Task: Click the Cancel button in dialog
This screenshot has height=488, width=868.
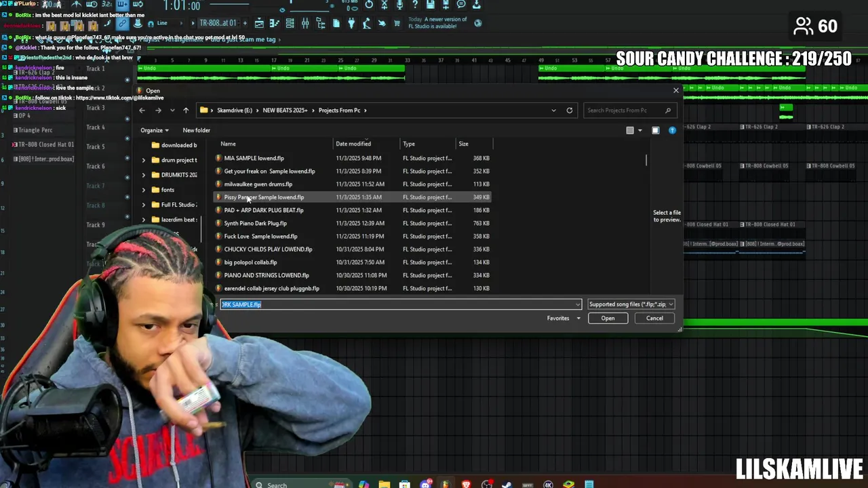Action: 654,319
